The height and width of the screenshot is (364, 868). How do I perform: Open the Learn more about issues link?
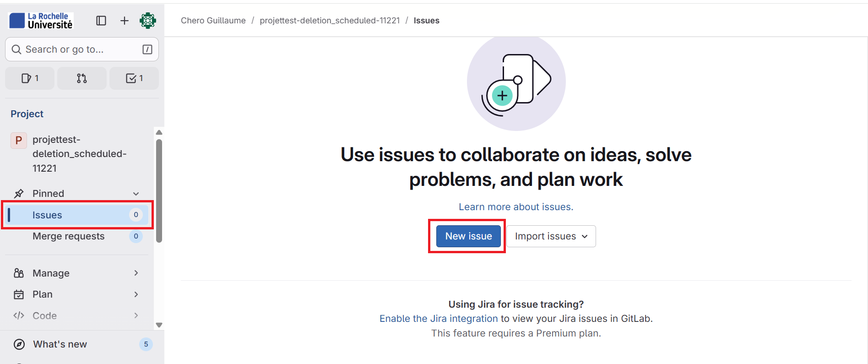[516, 207]
